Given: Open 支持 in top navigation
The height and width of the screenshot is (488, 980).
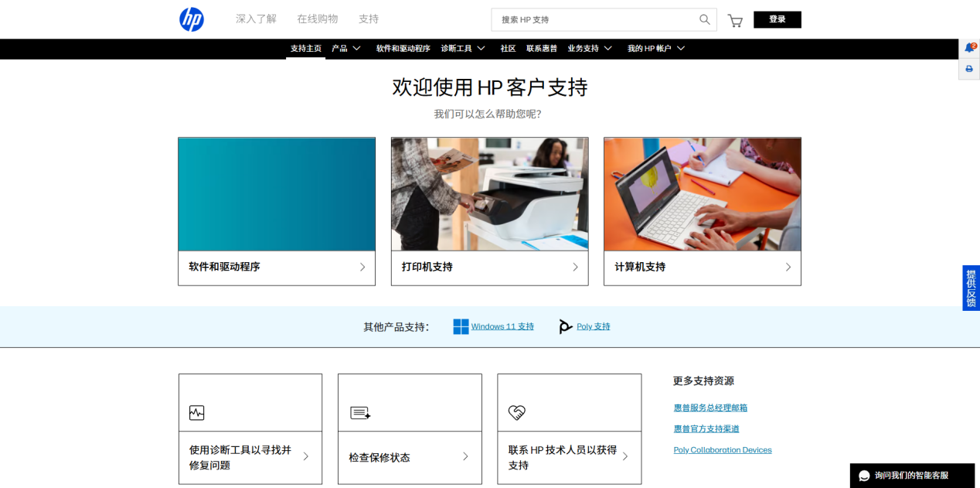Looking at the screenshot, I should (x=369, y=19).
